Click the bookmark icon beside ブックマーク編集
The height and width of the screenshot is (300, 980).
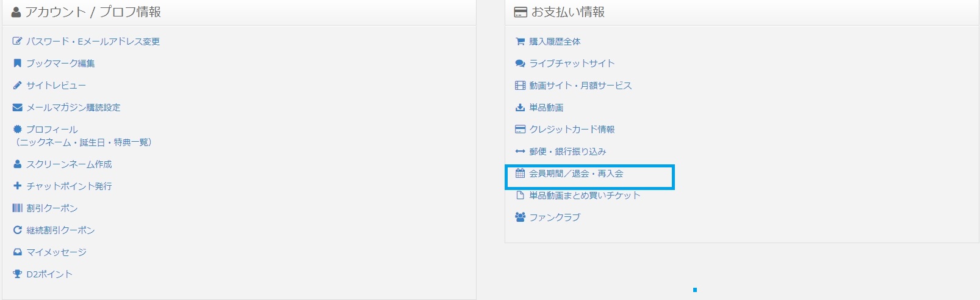point(17,64)
